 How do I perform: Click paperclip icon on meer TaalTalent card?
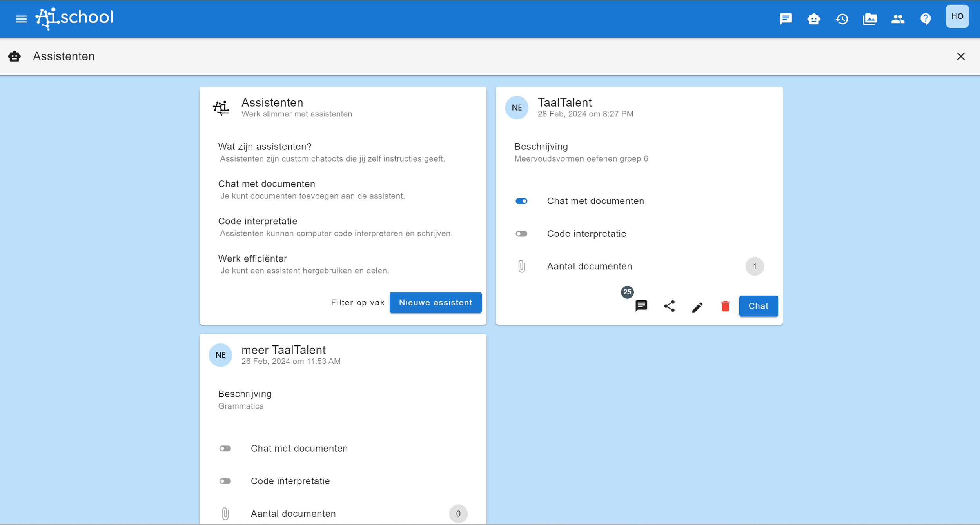click(225, 514)
